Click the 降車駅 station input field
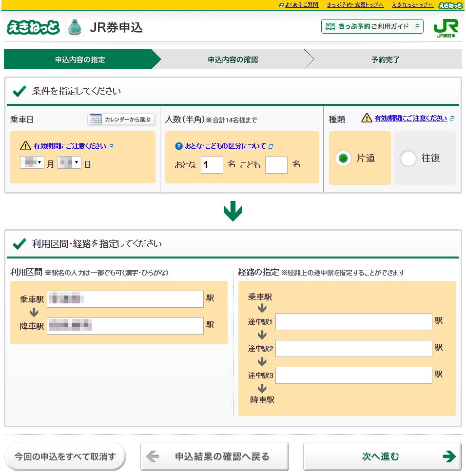 pyautogui.click(x=125, y=326)
